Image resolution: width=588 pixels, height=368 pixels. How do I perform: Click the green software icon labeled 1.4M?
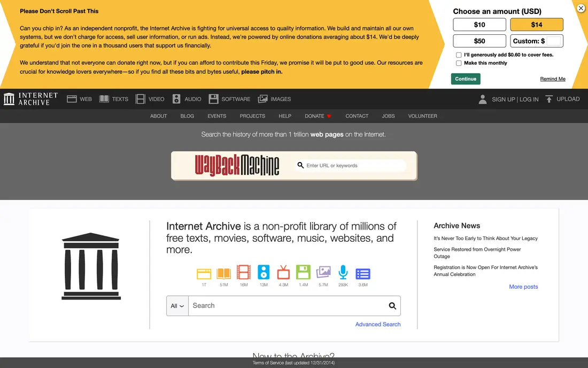pyautogui.click(x=304, y=272)
